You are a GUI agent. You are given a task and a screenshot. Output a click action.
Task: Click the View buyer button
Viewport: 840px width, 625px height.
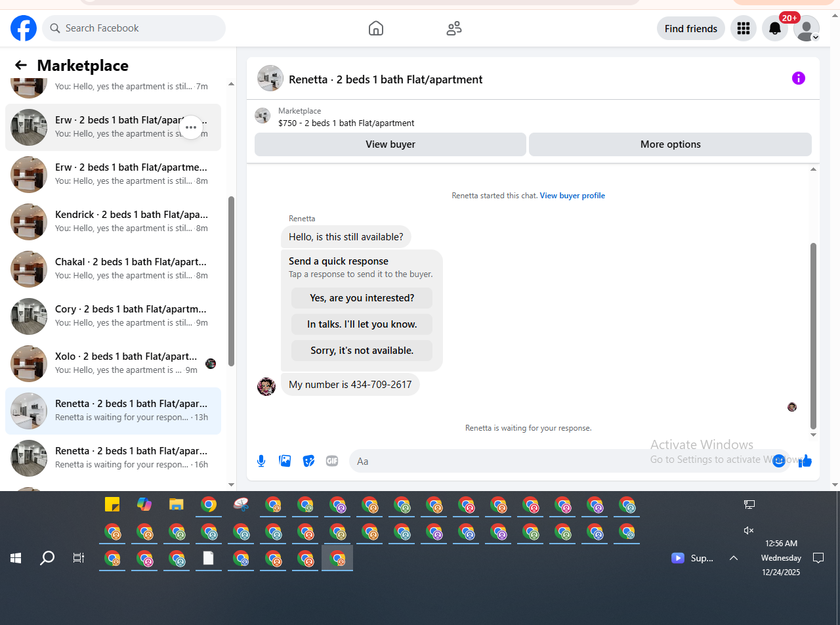coord(390,144)
